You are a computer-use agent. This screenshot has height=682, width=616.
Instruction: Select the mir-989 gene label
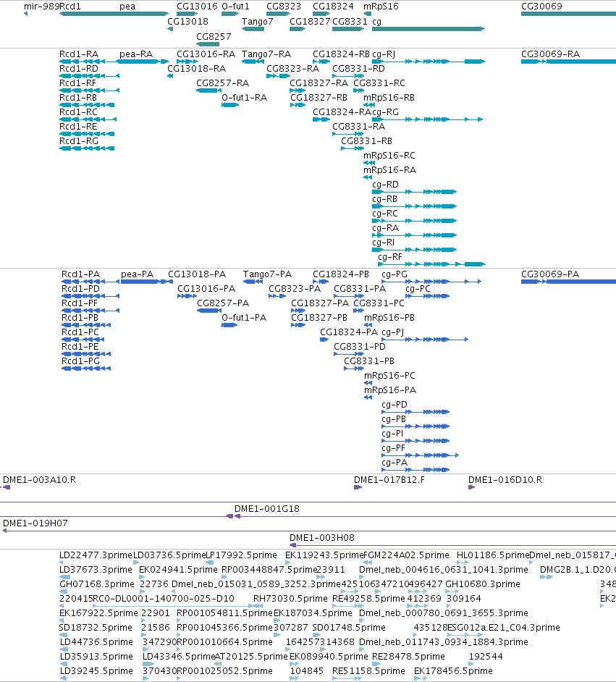click(x=41, y=7)
